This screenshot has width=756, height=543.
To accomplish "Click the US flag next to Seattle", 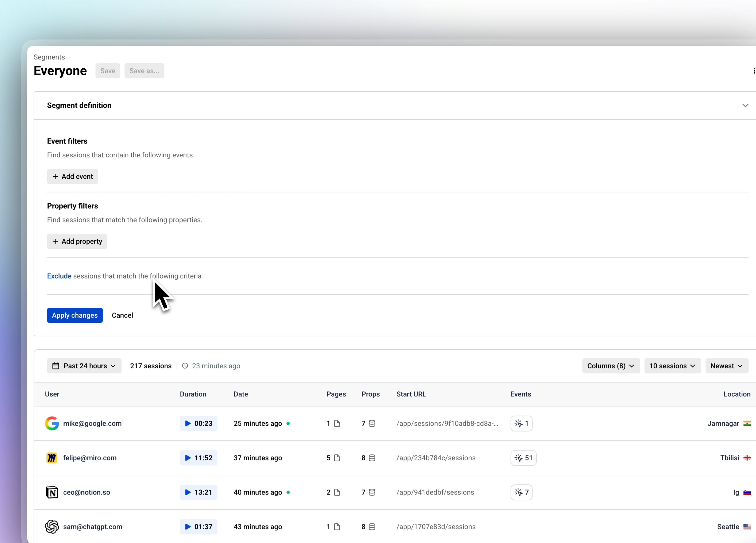I will [747, 527].
